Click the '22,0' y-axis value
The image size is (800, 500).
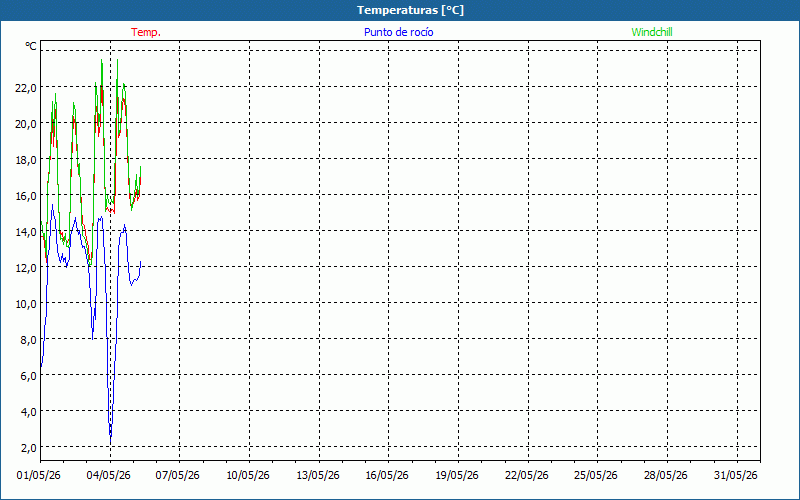coord(26,87)
